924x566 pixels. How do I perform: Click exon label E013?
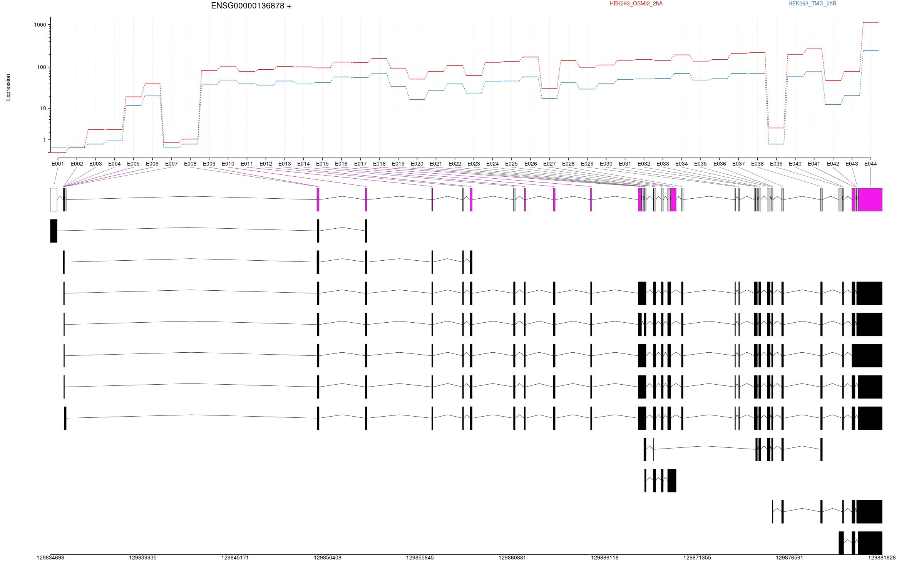[285, 164]
